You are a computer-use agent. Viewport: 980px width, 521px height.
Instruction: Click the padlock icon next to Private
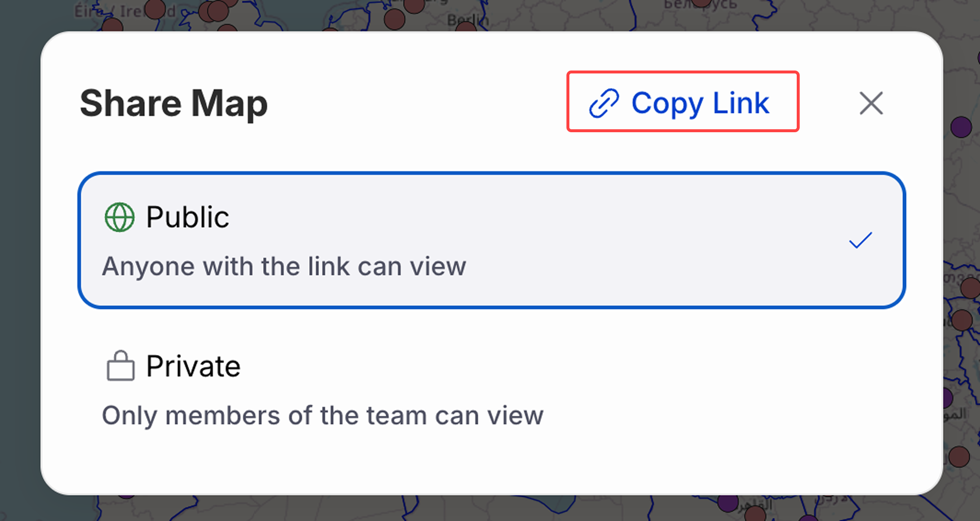click(121, 365)
